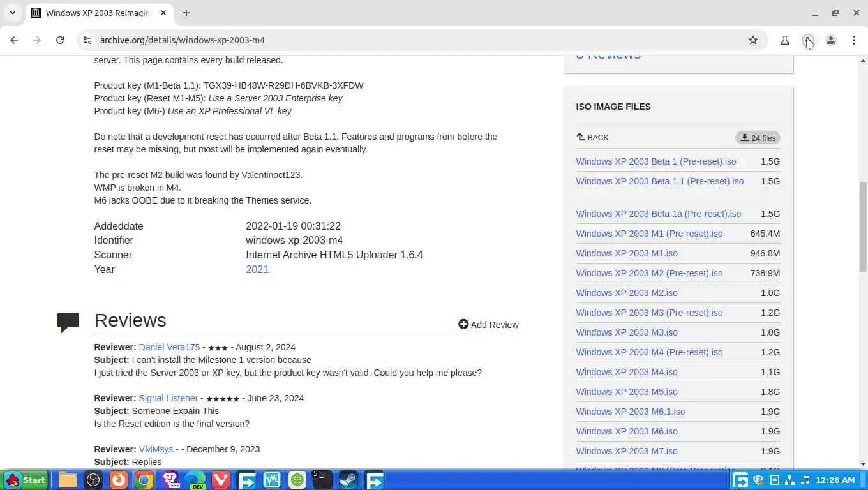Viewport: 868px width, 490px height.
Task: Open the new tab plus button
Action: 186,13
